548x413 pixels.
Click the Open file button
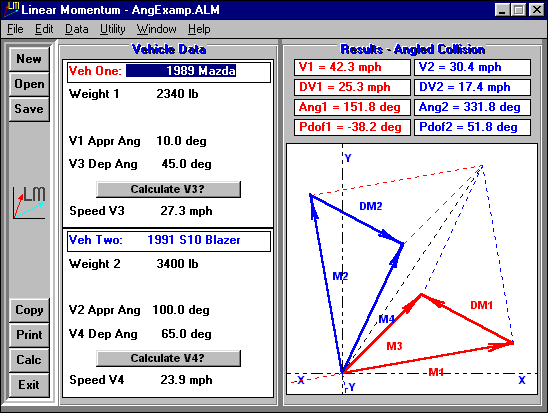click(x=29, y=84)
